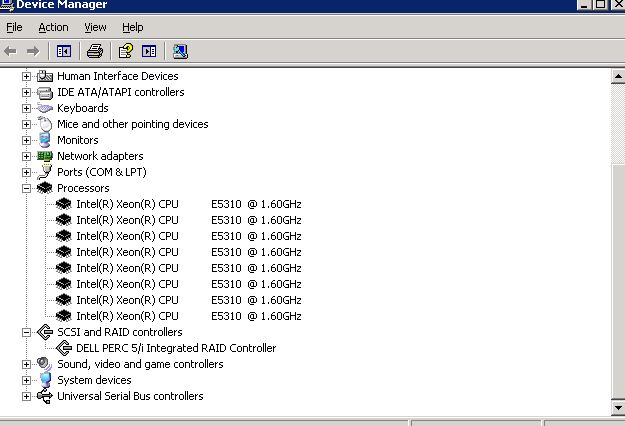Click Scan for hardware changes icon

pos(180,51)
